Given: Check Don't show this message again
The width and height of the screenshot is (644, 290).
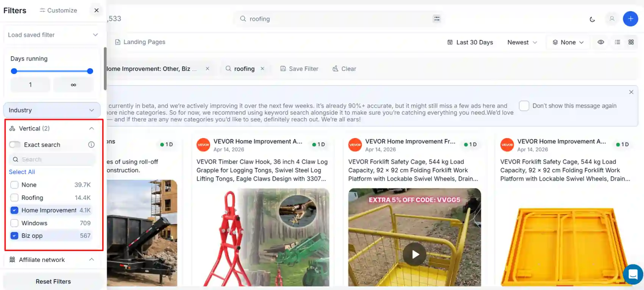Looking at the screenshot, I should tap(524, 106).
